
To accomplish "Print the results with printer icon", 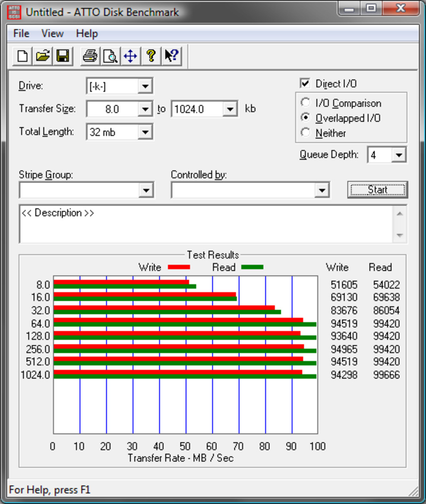I will 90,56.
